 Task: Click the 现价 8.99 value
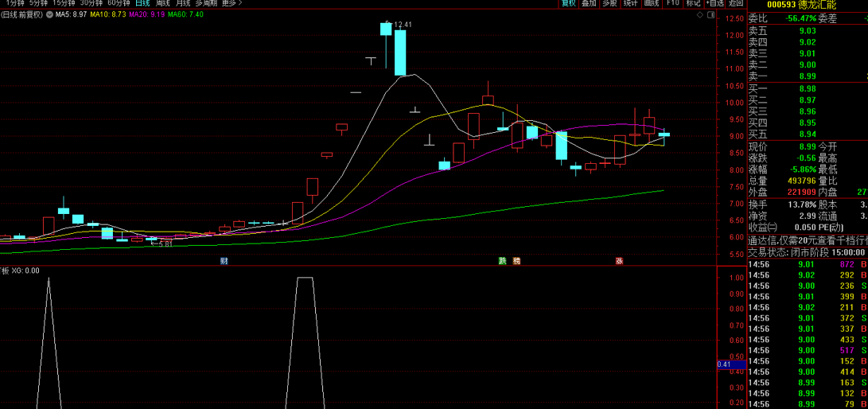808,146
